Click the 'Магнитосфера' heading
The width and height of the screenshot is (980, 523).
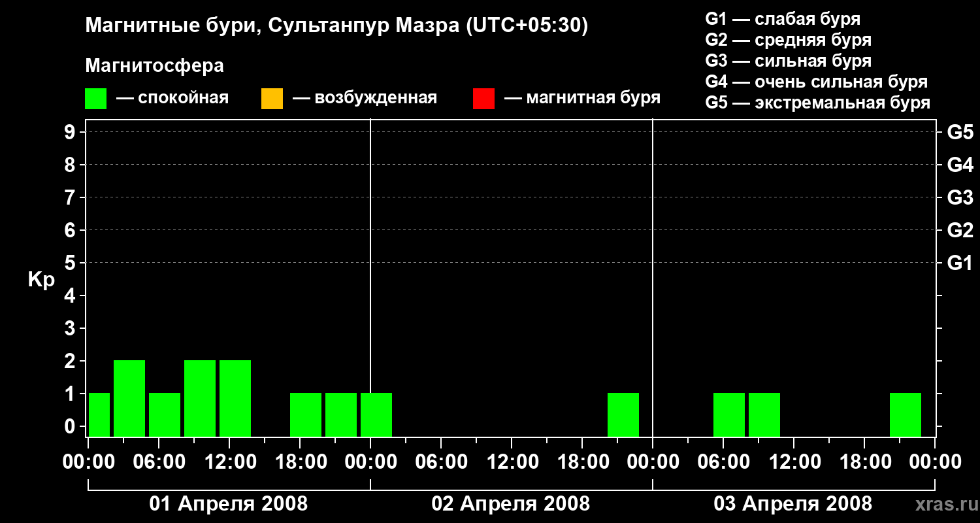click(x=154, y=66)
